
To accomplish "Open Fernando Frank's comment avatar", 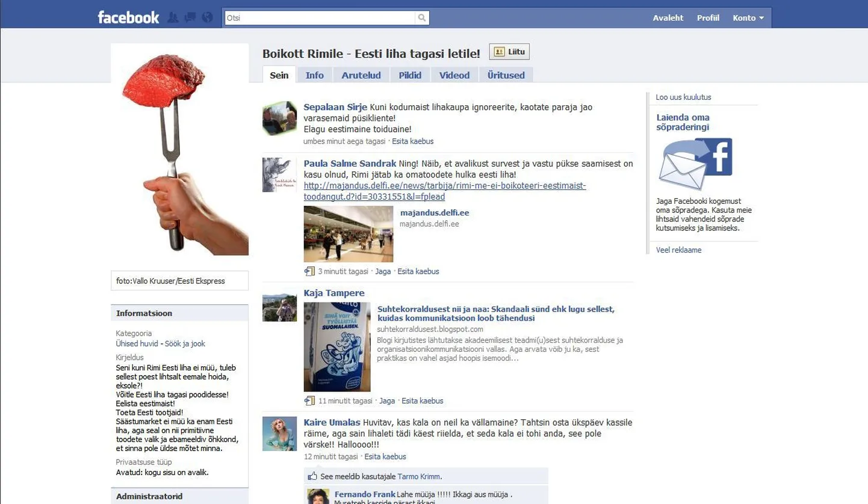I will coord(318,496).
